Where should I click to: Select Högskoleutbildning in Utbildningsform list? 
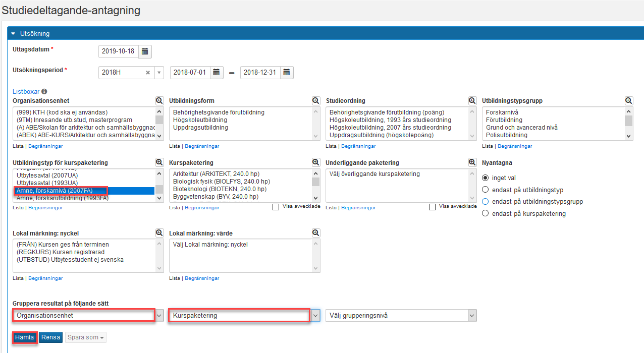coord(200,120)
